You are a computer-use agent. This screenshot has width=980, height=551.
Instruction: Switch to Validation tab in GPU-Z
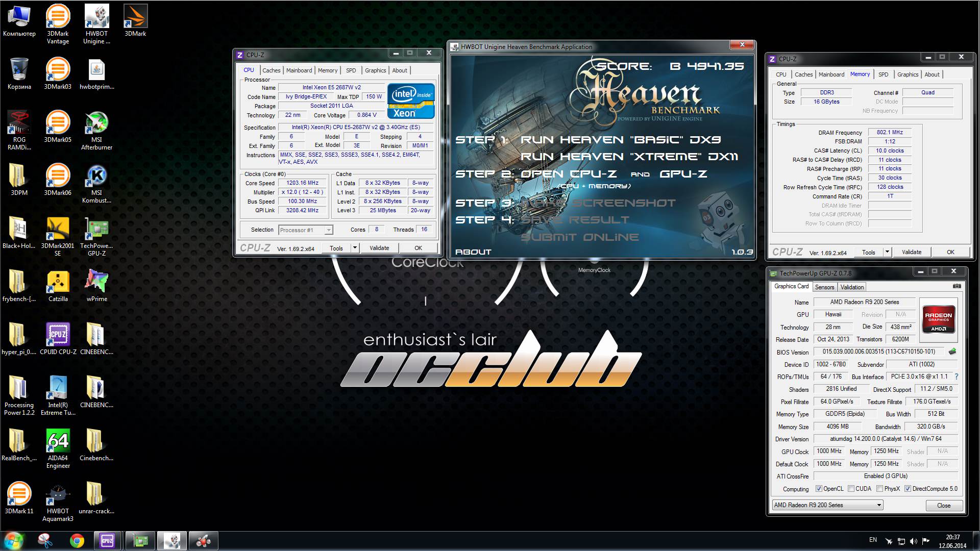pyautogui.click(x=852, y=287)
